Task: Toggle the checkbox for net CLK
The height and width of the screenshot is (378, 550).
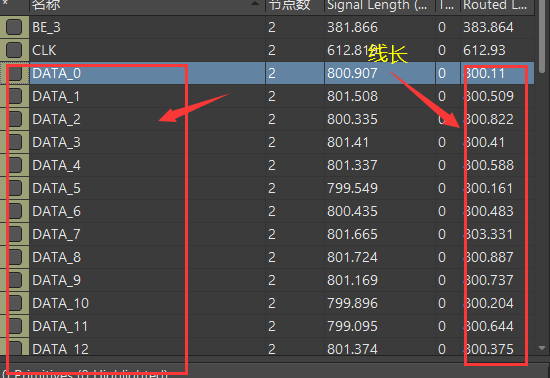Action: [x=14, y=50]
